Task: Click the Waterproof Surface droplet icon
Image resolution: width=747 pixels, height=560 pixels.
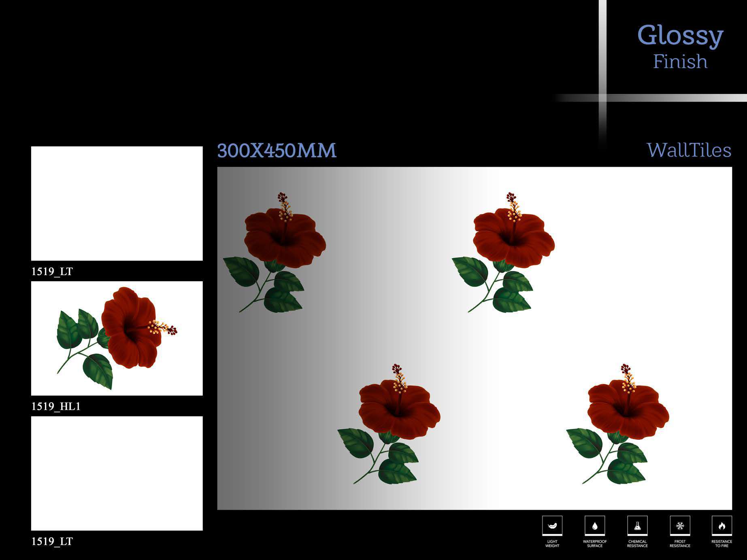Action: click(x=595, y=526)
